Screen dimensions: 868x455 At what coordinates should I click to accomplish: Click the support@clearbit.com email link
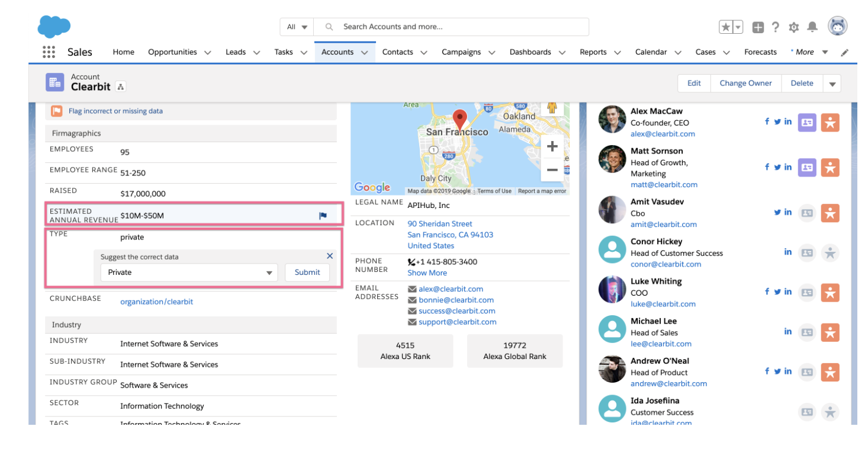458,322
